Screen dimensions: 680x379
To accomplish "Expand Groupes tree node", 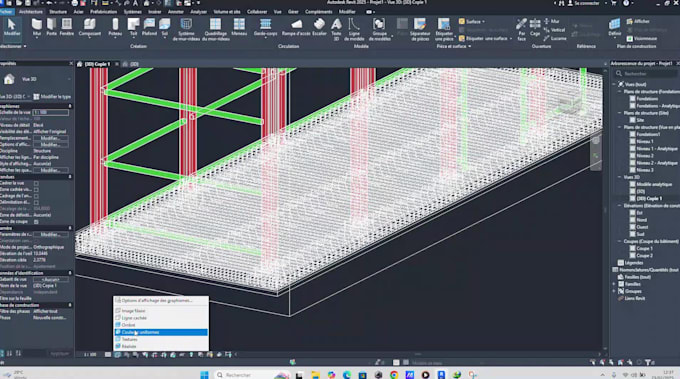I will (614, 291).
